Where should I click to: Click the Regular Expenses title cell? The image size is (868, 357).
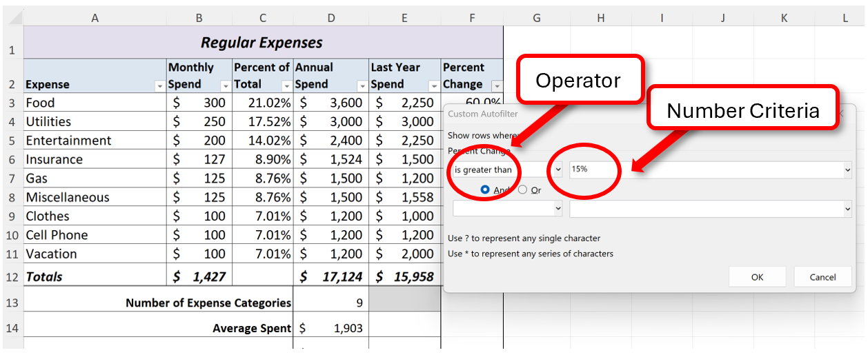click(262, 43)
